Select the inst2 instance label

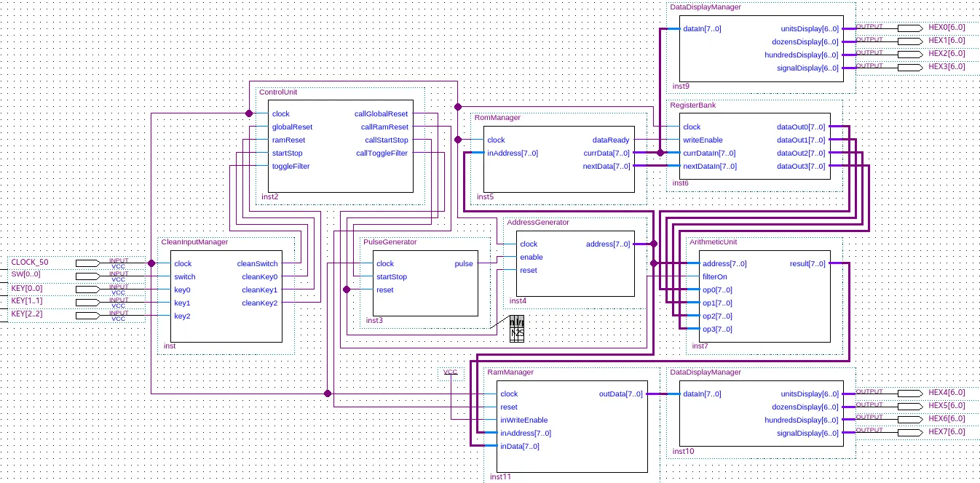tap(270, 196)
